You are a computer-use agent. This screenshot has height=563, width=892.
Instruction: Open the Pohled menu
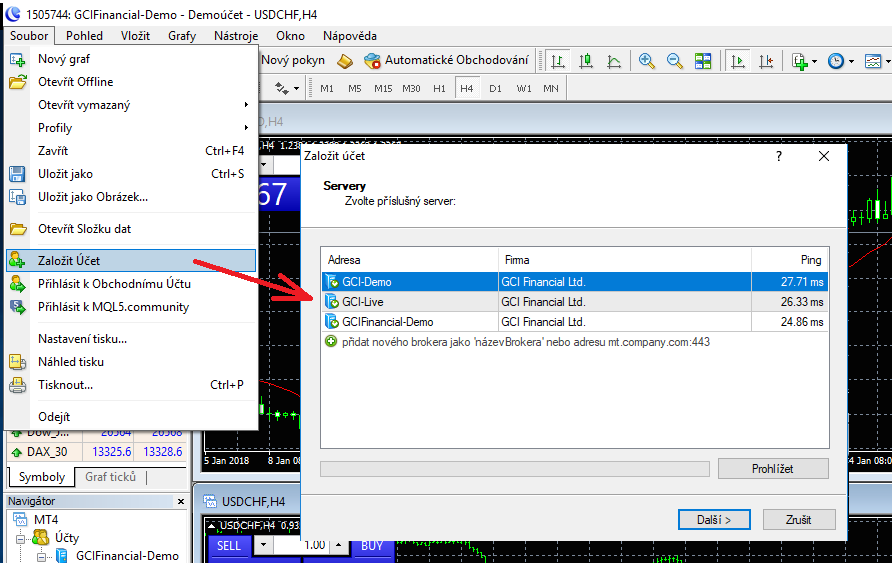[84, 36]
